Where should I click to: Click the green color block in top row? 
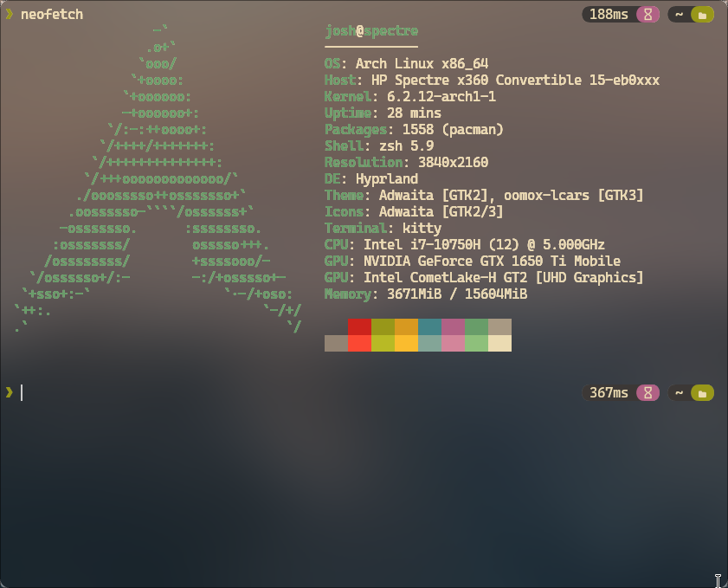476,327
